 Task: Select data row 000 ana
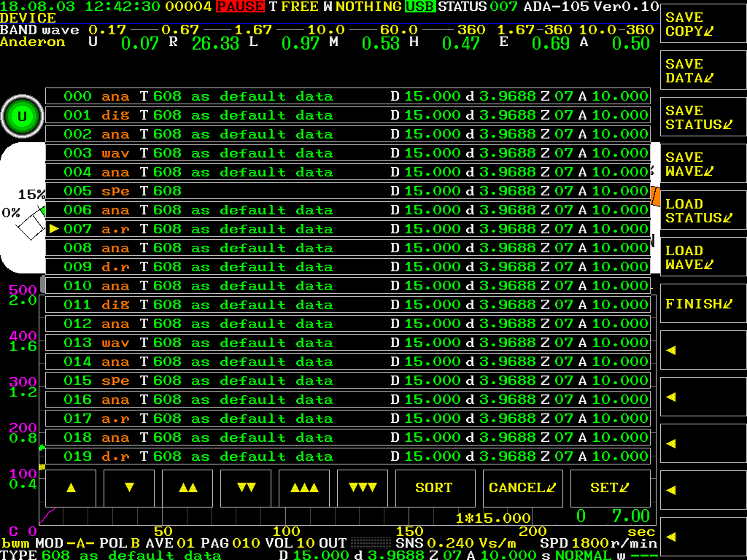tap(348, 96)
